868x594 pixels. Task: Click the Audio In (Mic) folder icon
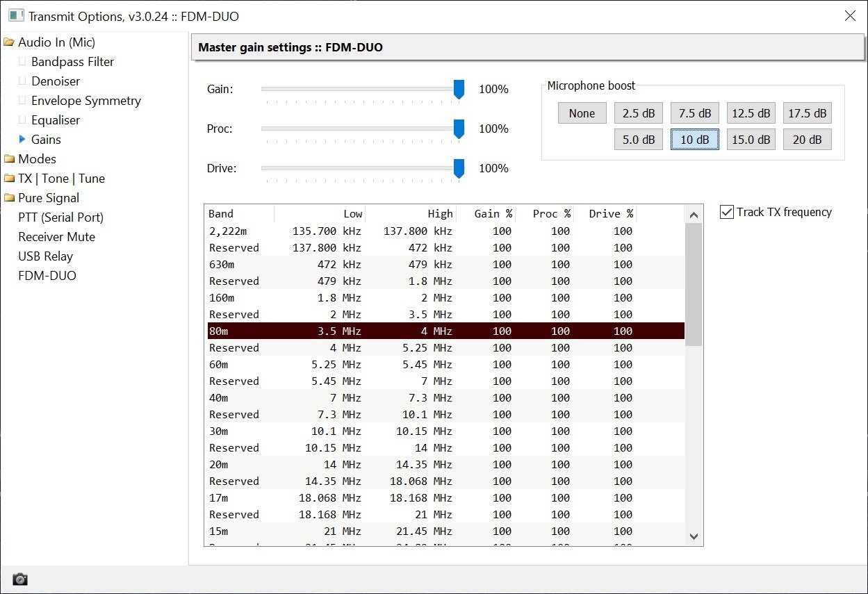[x=9, y=42]
